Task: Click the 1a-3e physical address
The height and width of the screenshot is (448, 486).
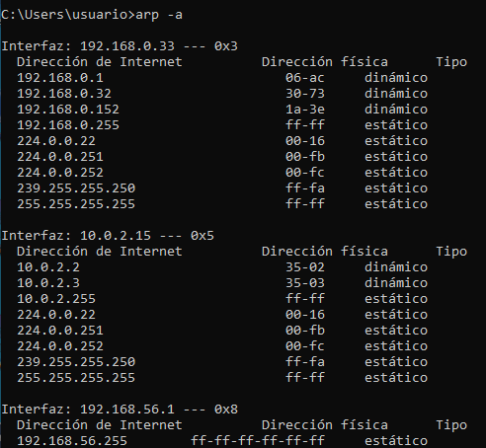Action: (305, 110)
